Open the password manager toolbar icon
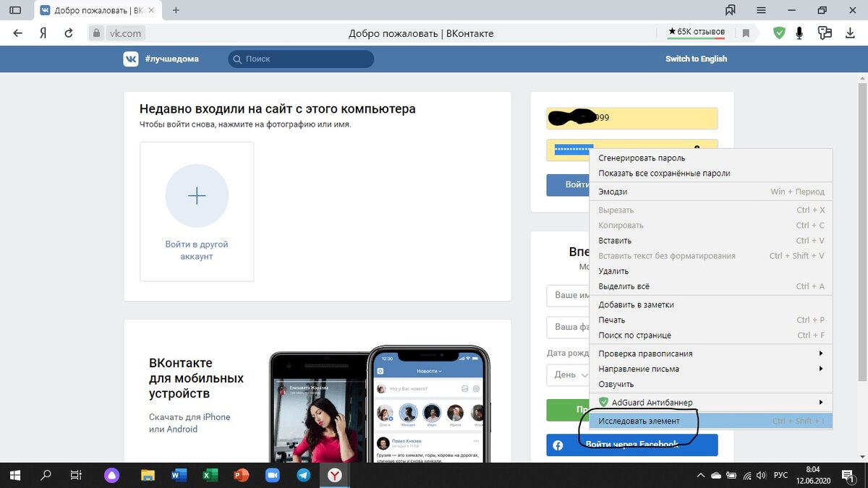 825,33
